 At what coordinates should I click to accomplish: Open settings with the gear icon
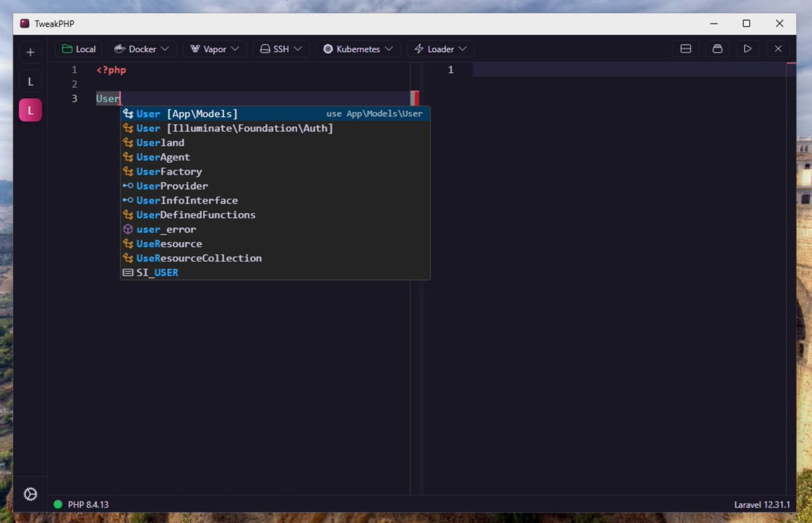[x=30, y=494]
